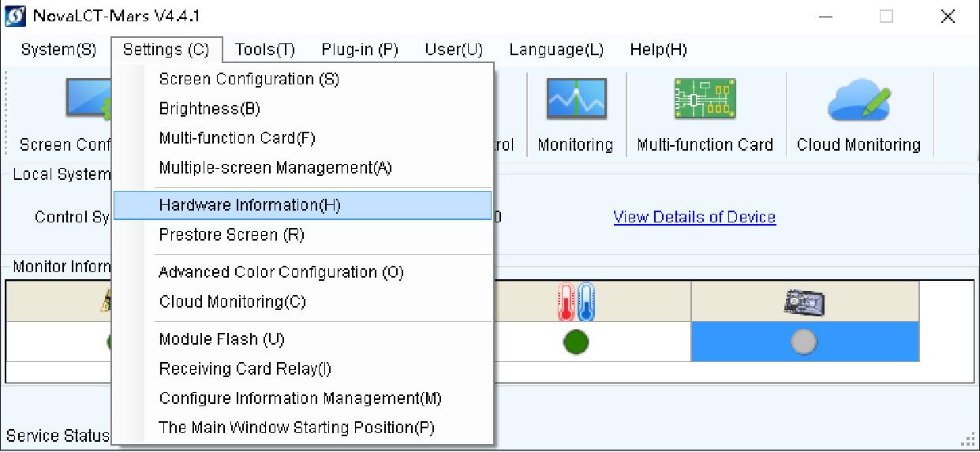Click the Service Status text in status bar

[58, 435]
